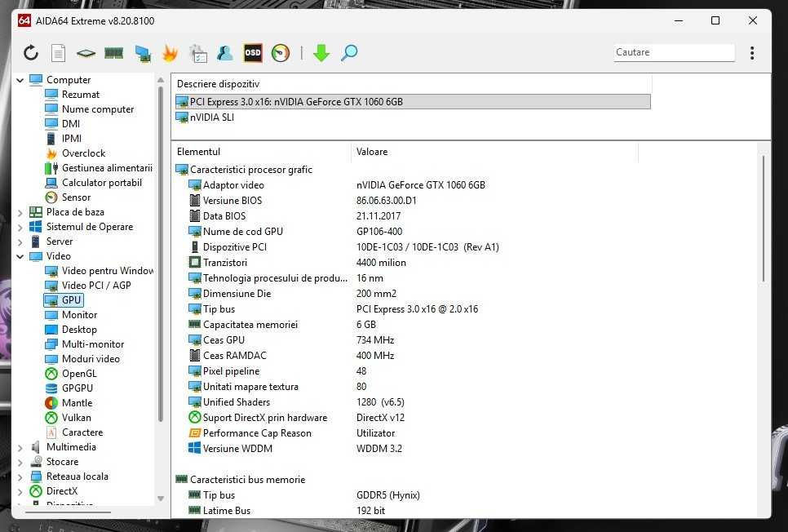Open the Monitor tree item
This screenshot has width=788, height=532.
point(79,315)
